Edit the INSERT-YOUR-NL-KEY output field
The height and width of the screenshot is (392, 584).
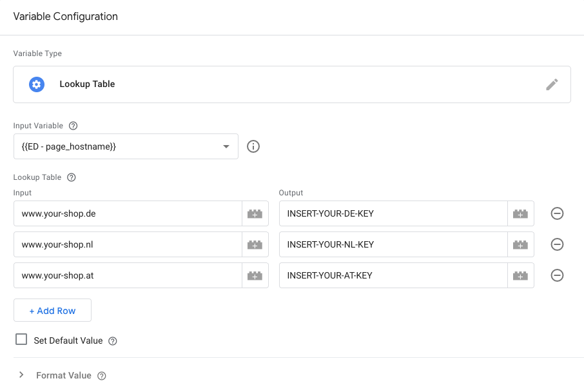click(393, 244)
